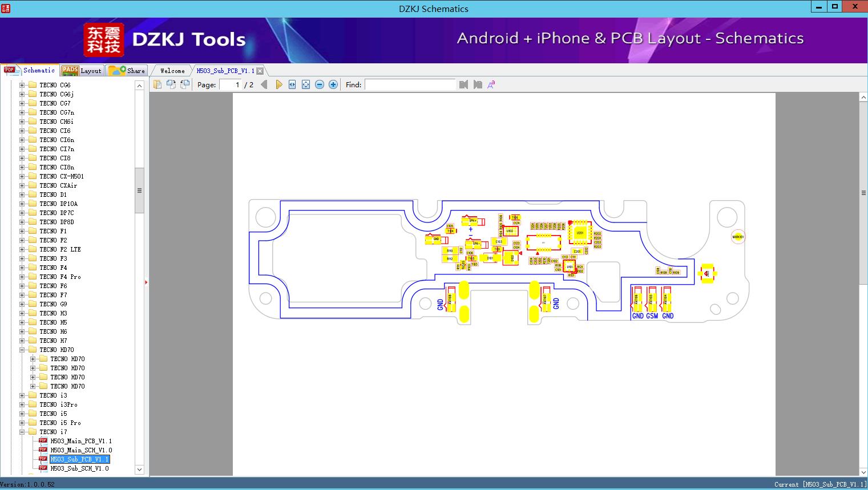868x490 pixels.
Task: Open the H503_Sub_SCH_V1.0 file
Action: click(x=79, y=468)
